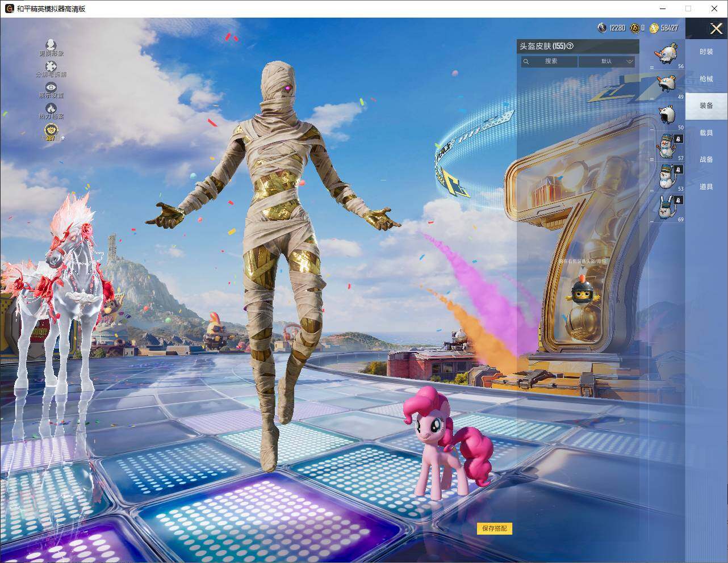Select the snowman skin numbered 53
Viewport: 728px width, 563px height.
coord(667,177)
